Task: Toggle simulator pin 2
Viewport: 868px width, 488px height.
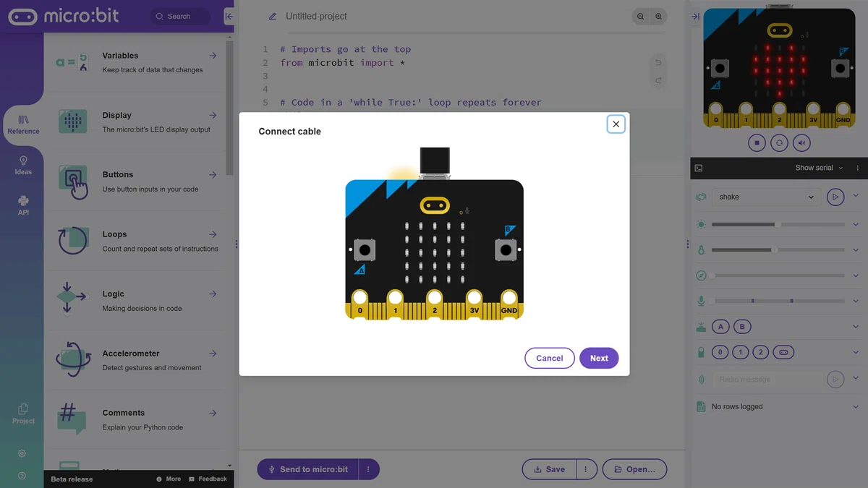Action: pos(760,352)
